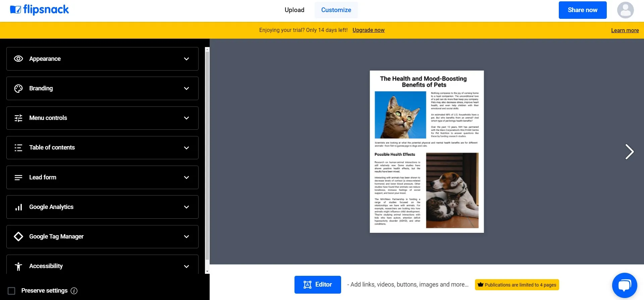Click the Accessibility person icon
The width and height of the screenshot is (644, 300).
(18, 266)
